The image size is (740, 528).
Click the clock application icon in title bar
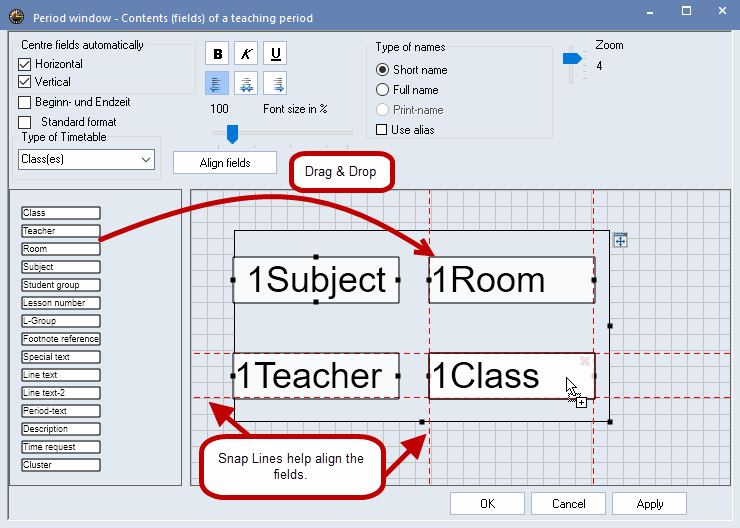tap(17, 17)
